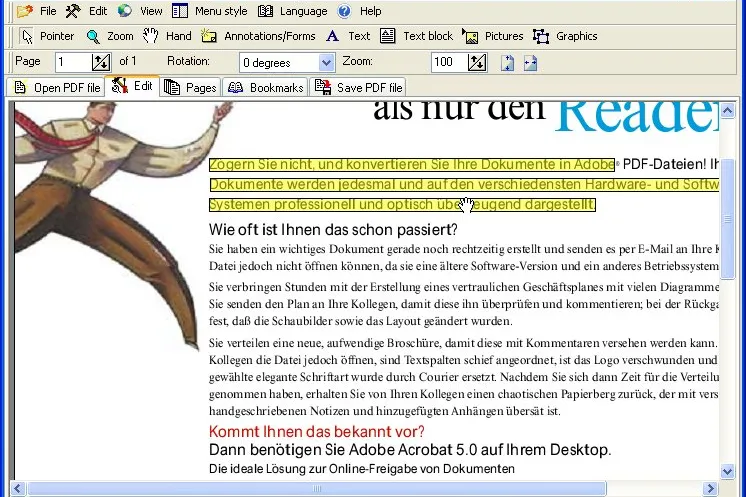Image resolution: width=746 pixels, height=497 pixels.
Task: Click line 'Die ideale Lösung zur Online-Freigabe'
Action: click(362, 469)
